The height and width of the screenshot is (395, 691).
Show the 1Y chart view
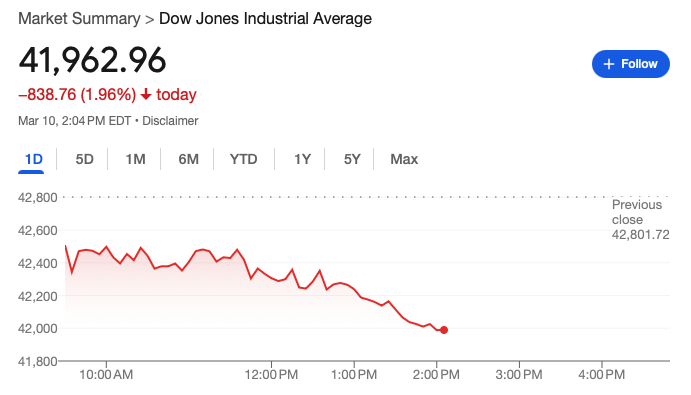(302, 159)
